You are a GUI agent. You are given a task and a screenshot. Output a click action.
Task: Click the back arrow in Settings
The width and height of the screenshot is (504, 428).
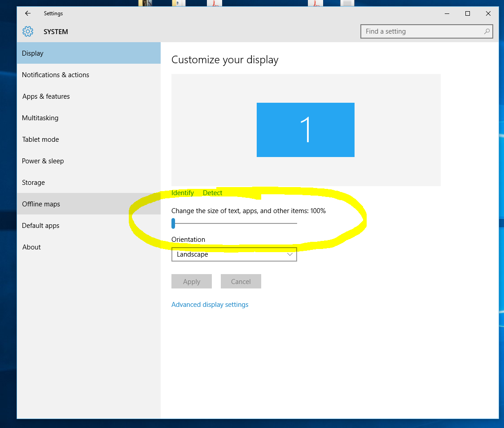[28, 13]
